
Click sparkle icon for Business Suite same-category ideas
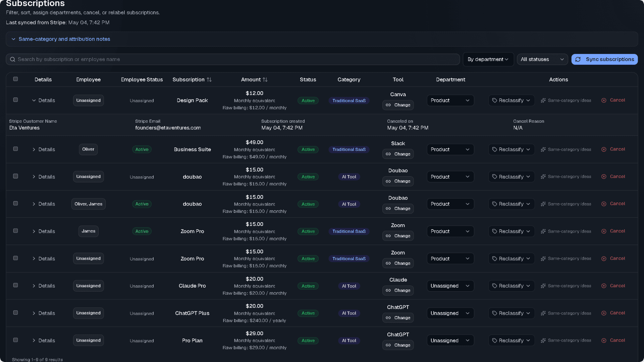coord(543,149)
